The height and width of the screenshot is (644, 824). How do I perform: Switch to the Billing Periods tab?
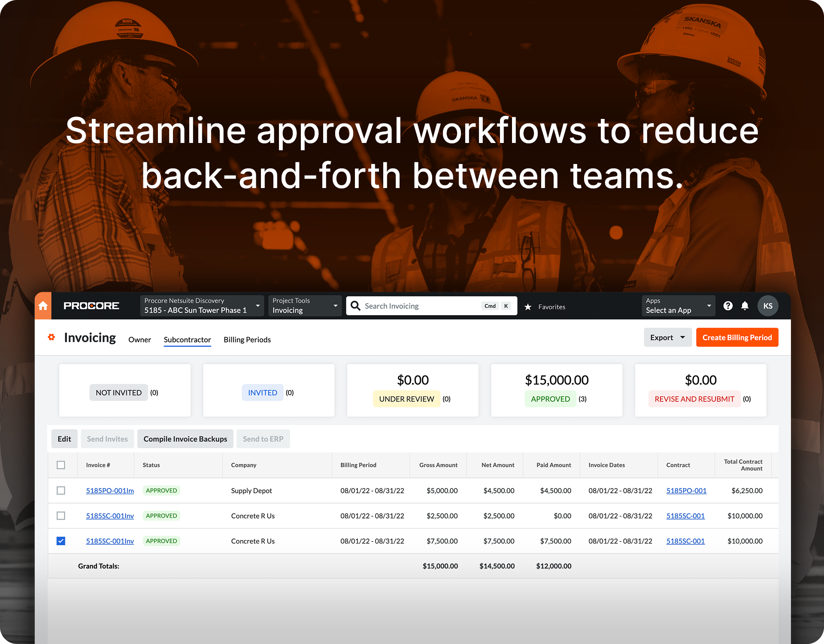[247, 340]
